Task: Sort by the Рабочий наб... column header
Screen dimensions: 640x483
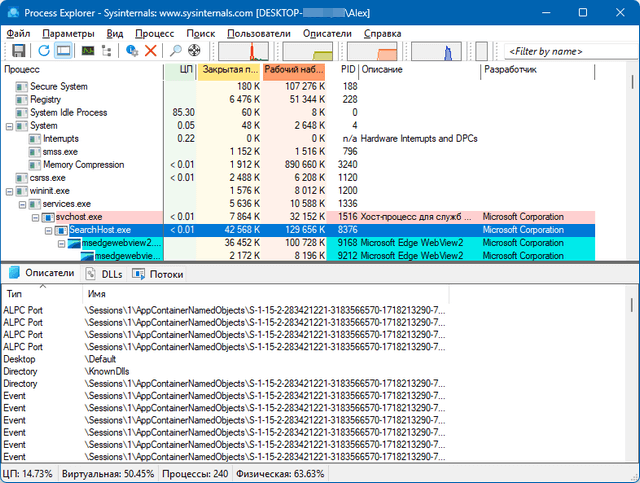Action: (293, 70)
